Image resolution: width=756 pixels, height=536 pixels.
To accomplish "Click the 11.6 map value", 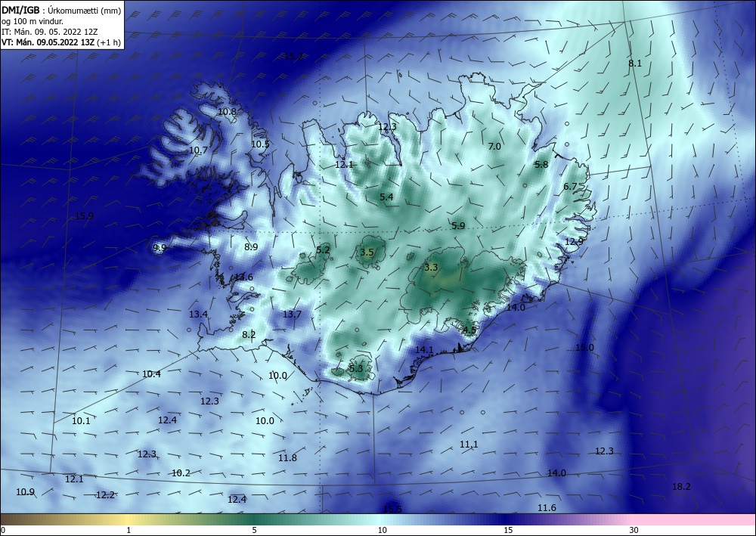I will 547,507.
